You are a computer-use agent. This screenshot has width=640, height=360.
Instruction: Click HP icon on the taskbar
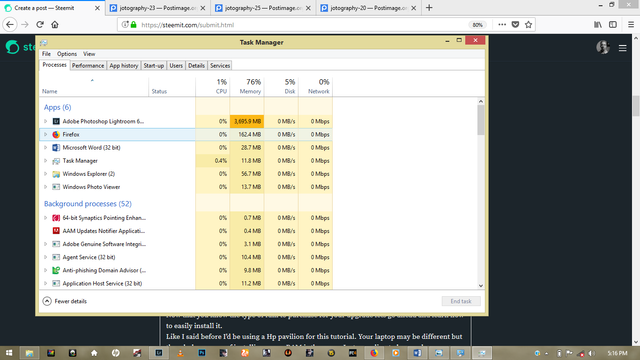click(116, 353)
